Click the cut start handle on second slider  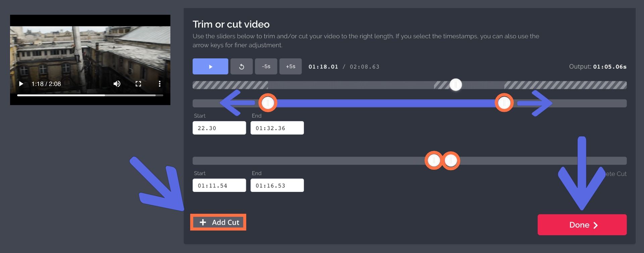(434, 161)
